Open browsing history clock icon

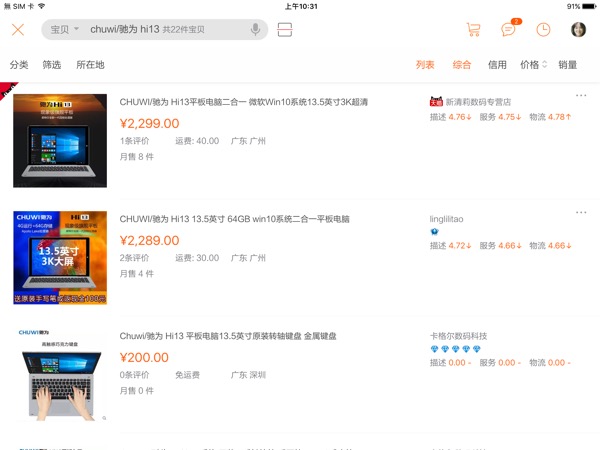pyautogui.click(x=543, y=29)
